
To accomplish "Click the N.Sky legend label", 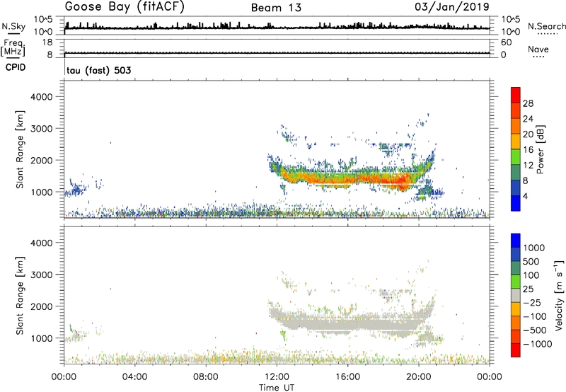I will point(13,25).
